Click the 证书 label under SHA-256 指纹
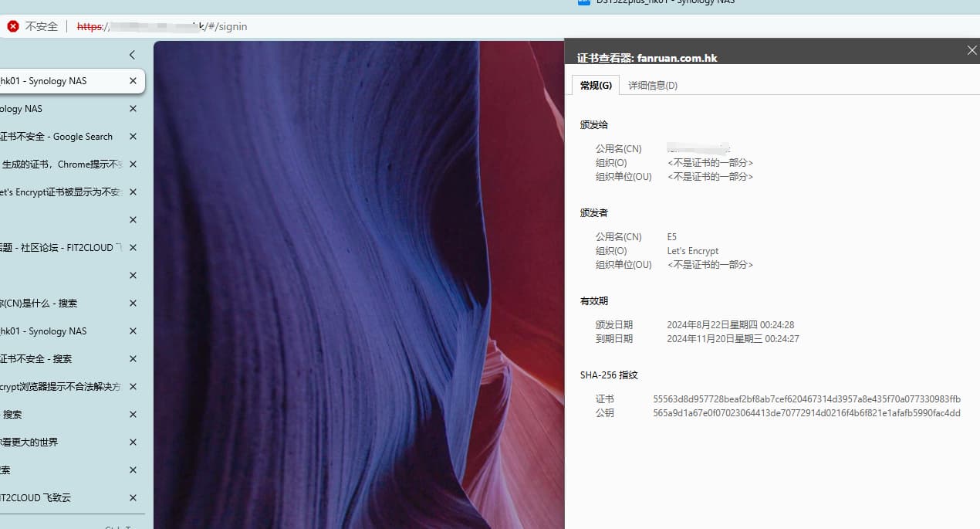Viewport: 980px width, 529px height. (605, 399)
